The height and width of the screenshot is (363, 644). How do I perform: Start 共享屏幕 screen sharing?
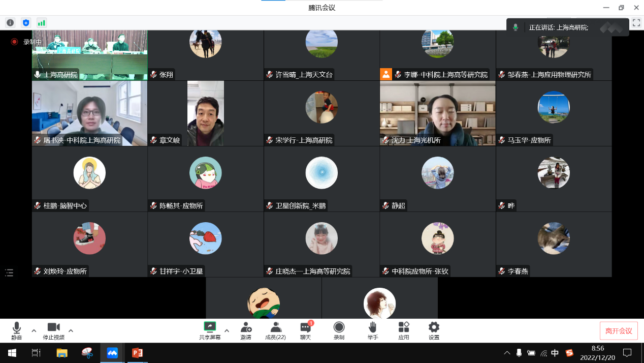210,330
